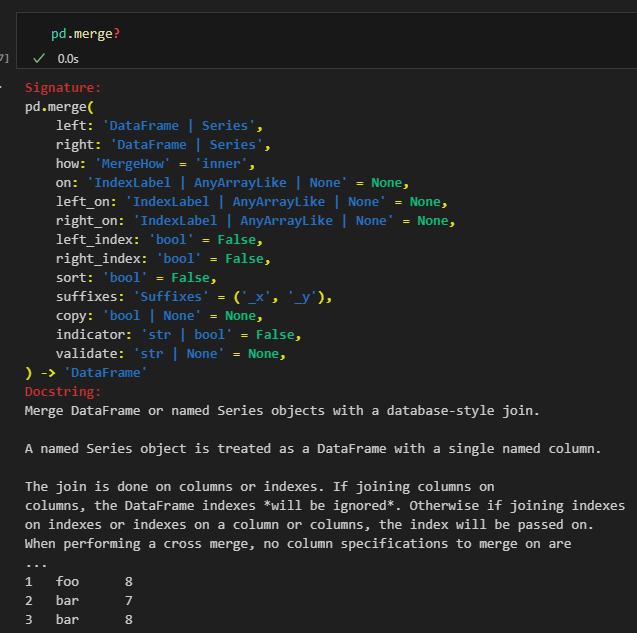Click the line 'Merge DataFrame or named Series objects'
Viewport: 637px width, 633px height.
click(282, 411)
